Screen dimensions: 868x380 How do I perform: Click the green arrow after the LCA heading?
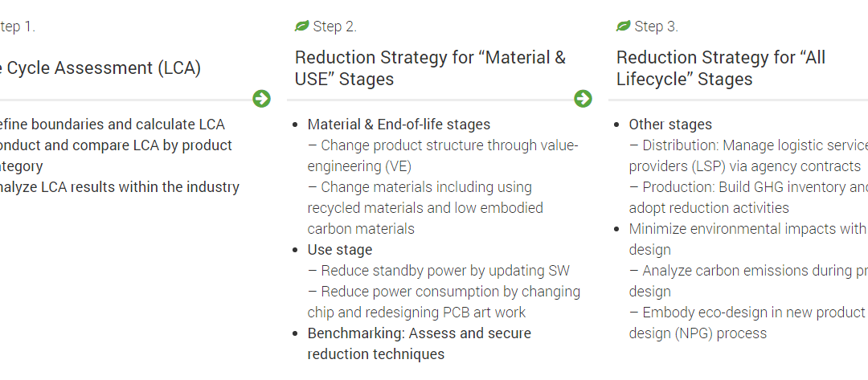point(261,99)
